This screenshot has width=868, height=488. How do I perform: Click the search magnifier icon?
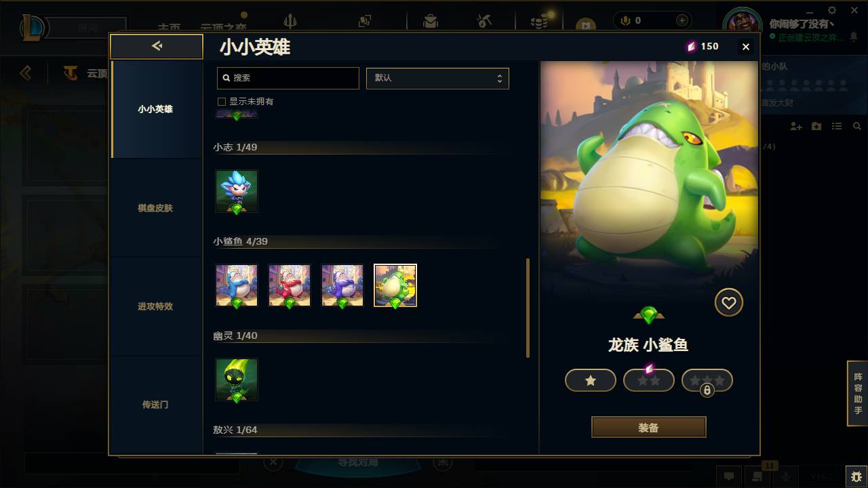point(226,78)
